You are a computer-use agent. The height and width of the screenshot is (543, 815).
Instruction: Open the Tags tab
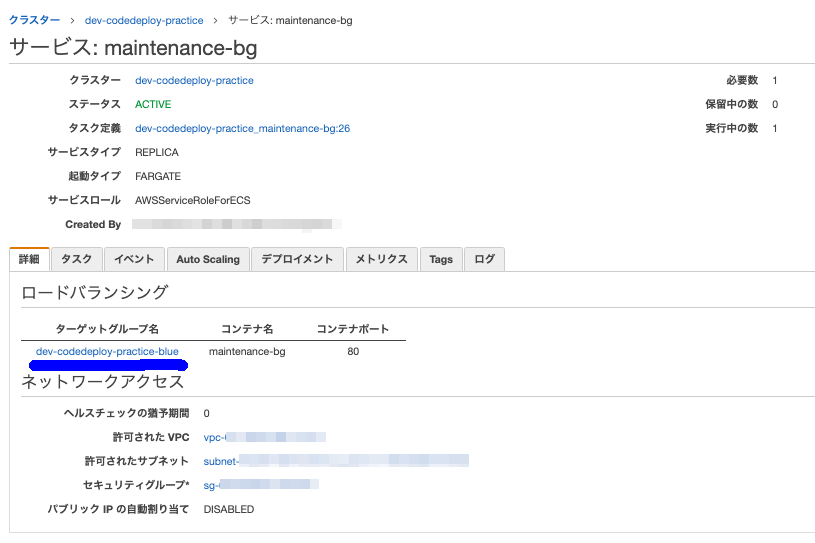(441, 259)
